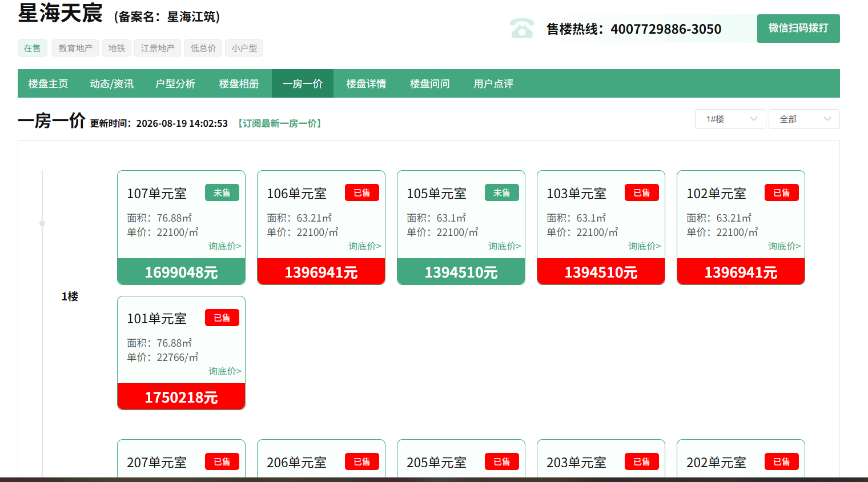Click the 小户型 tag

coord(244,48)
